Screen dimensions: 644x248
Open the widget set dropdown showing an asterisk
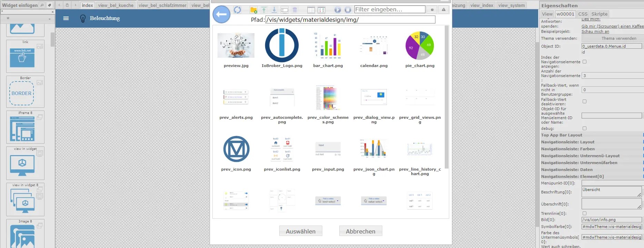tap(28, 19)
